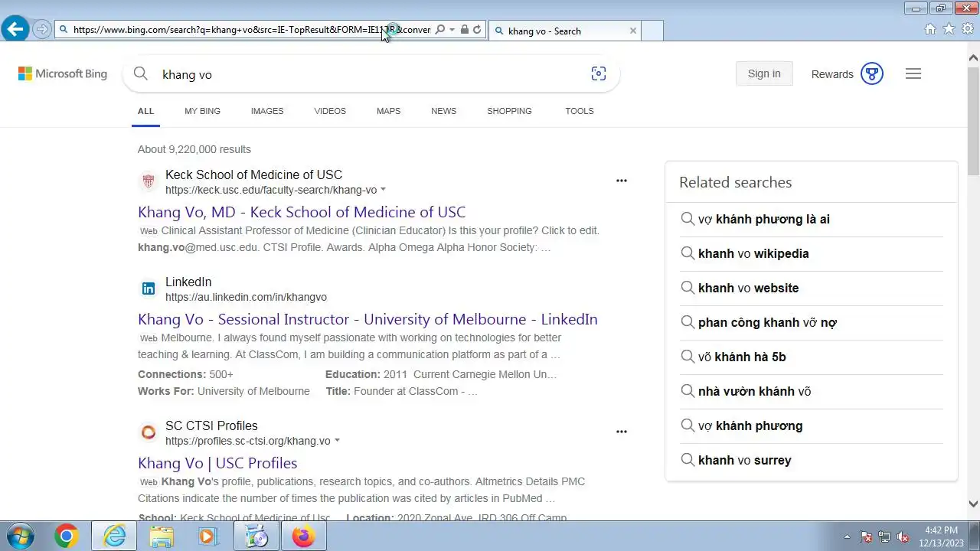Open File Explorer folder from taskbar

162,536
